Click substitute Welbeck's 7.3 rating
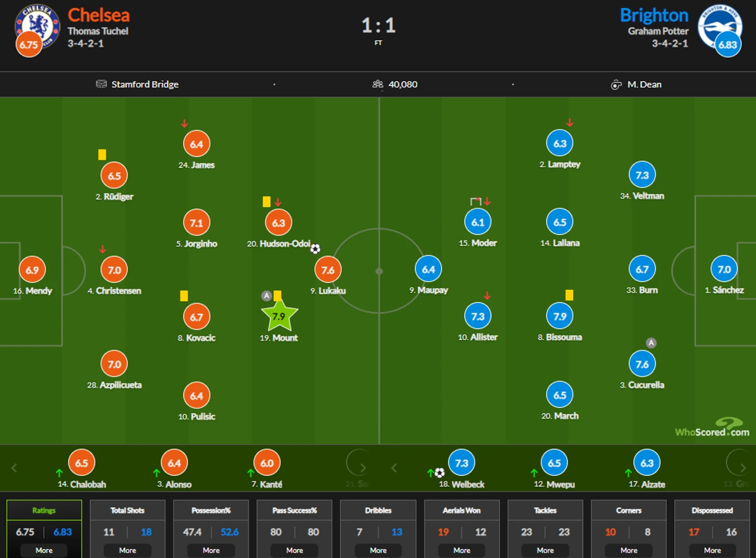Screen dimensions: 756x558 click(x=461, y=463)
